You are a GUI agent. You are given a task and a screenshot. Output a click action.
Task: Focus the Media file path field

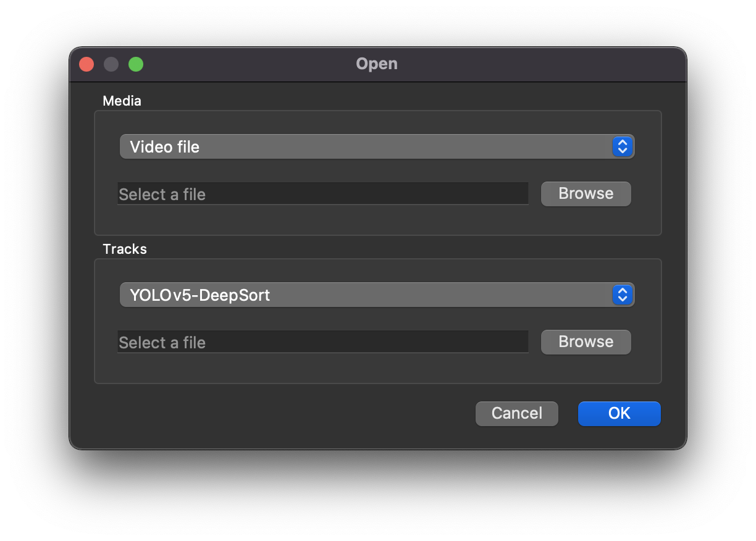point(371,194)
